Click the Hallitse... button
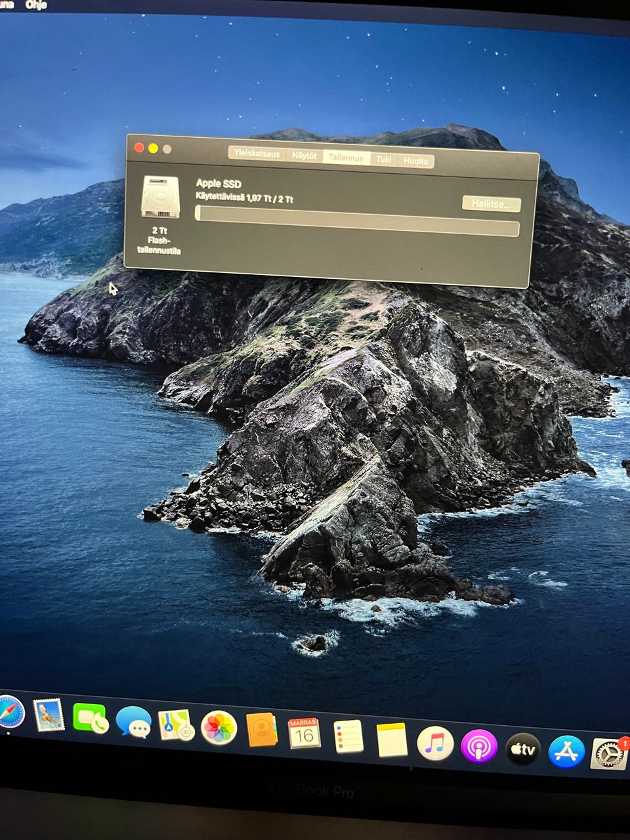Image resolution: width=630 pixels, height=840 pixels. pos(492,203)
